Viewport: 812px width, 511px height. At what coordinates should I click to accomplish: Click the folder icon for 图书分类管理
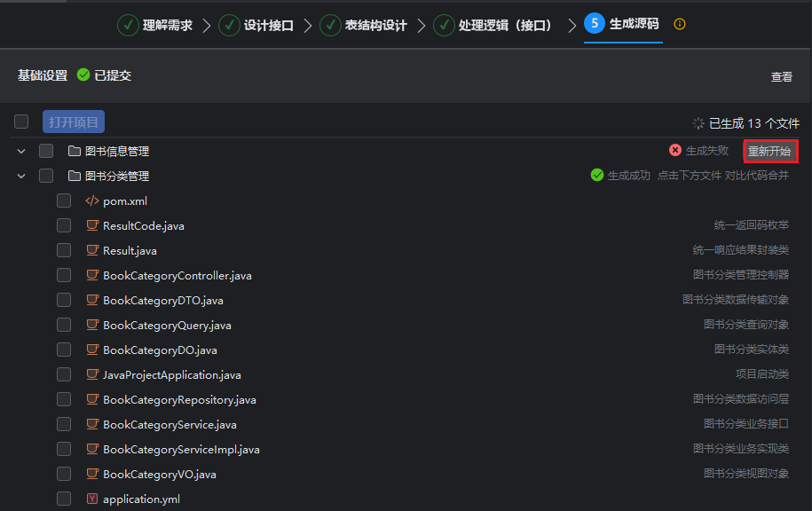pyautogui.click(x=75, y=177)
